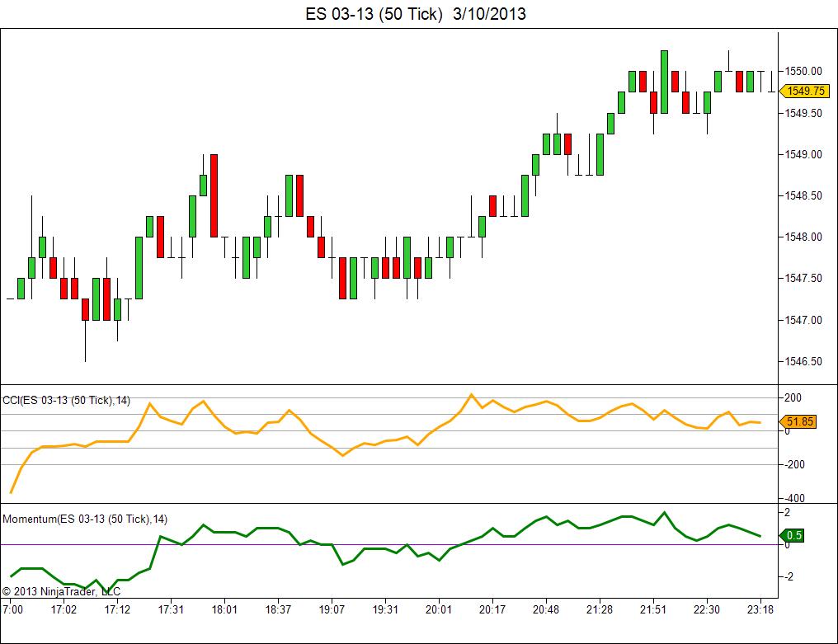
Task: Click the 1548.50 price axis label
Action: [x=803, y=195]
